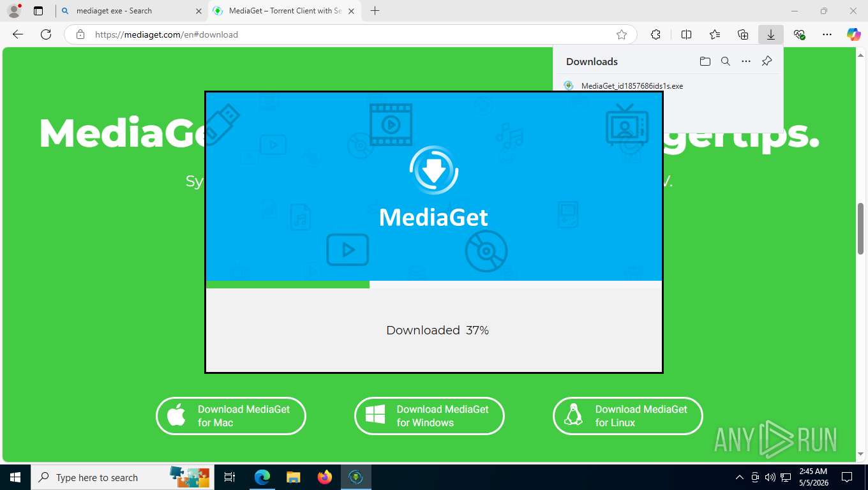This screenshot has width=868, height=490.
Task: Click the Downloaded 37% status text
Action: pyautogui.click(x=437, y=330)
